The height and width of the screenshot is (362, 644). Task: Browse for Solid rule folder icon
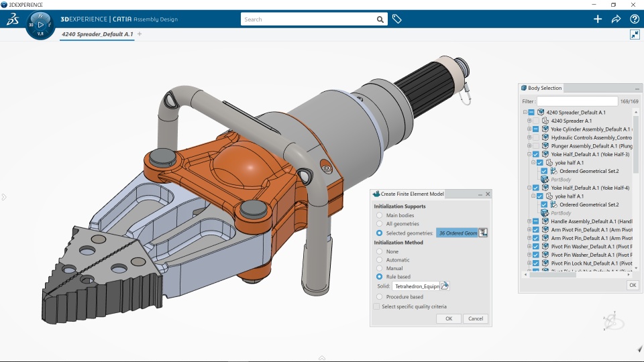(445, 286)
